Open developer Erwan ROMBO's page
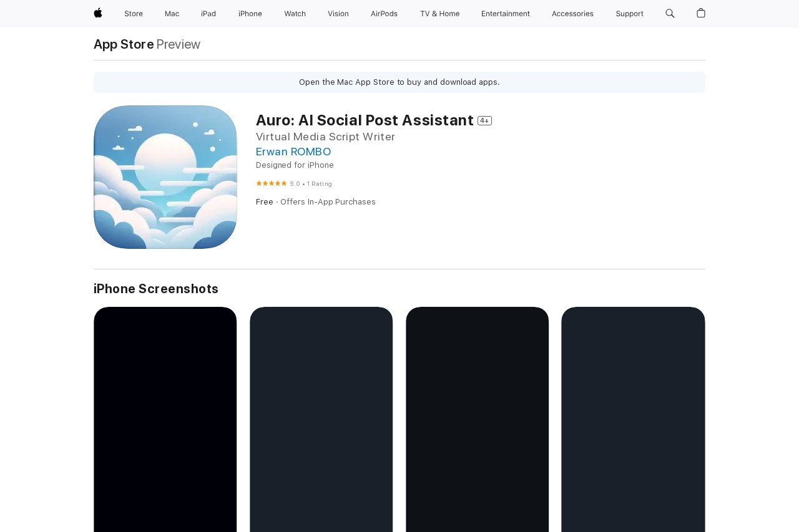This screenshot has width=799, height=532. (293, 152)
